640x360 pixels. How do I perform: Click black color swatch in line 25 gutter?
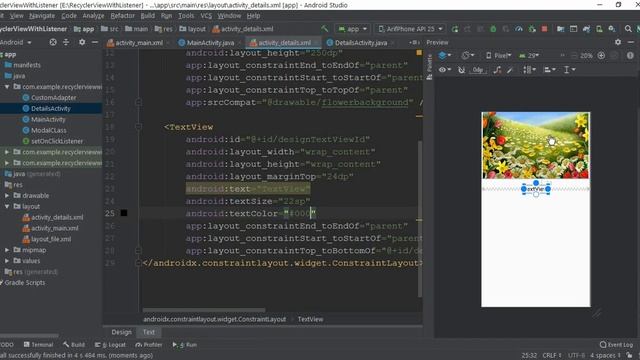[x=124, y=213]
